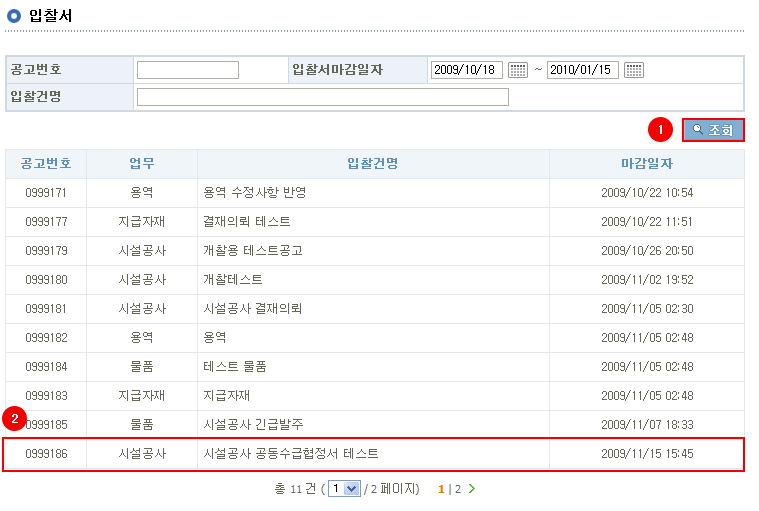Viewport: 759px width, 511px height.
Task: Click deadline 2009/10/22 11:51
Action: pyautogui.click(x=647, y=222)
